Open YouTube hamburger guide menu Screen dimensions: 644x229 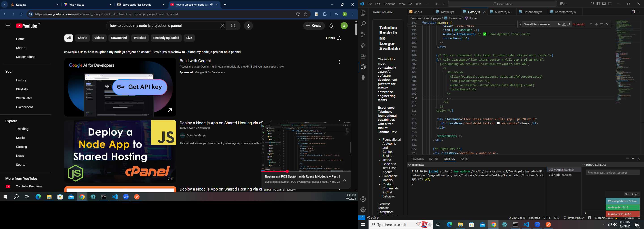tap(8, 26)
